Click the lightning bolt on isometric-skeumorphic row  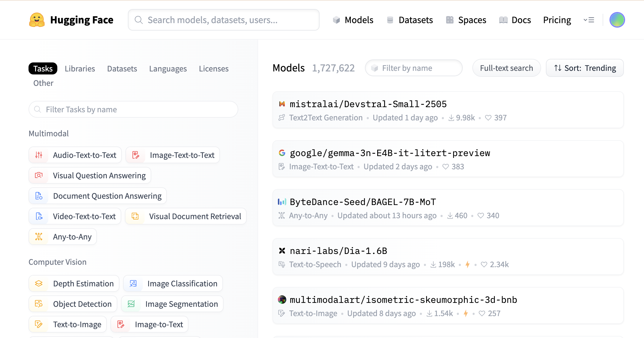[466, 313]
